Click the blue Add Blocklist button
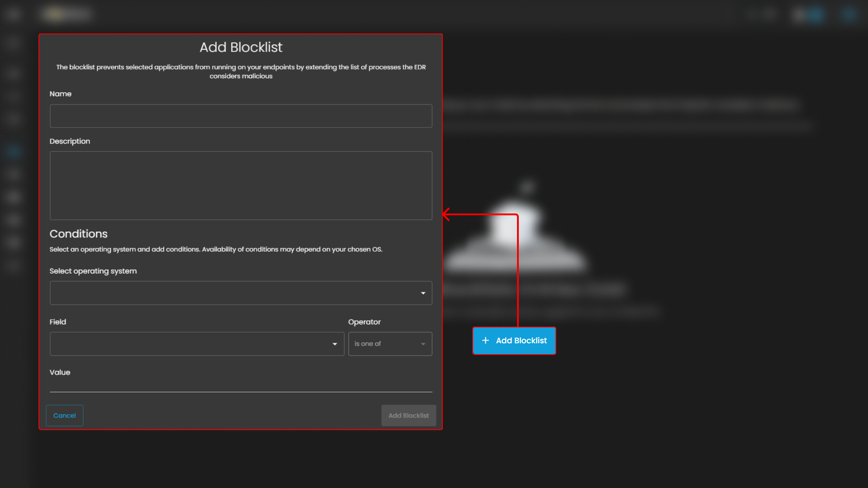 (x=514, y=341)
